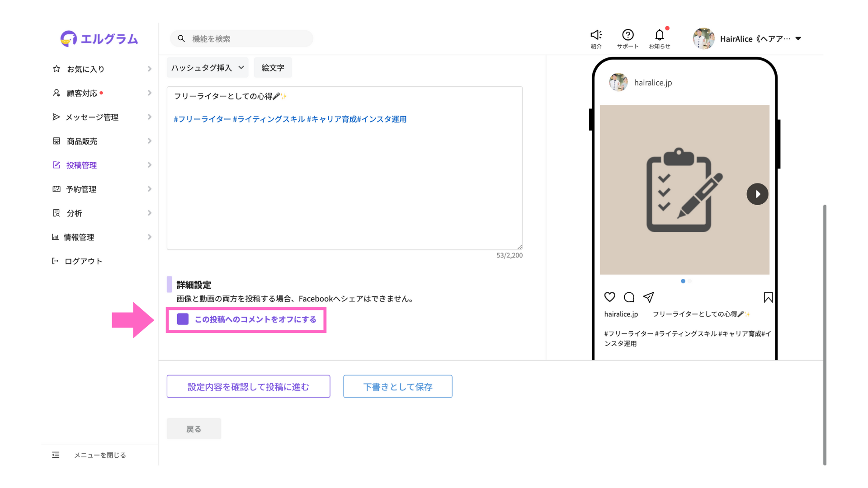The image size is (868, 488).
Task: Click the page vertical scrollbar
Action: [825, 334]
